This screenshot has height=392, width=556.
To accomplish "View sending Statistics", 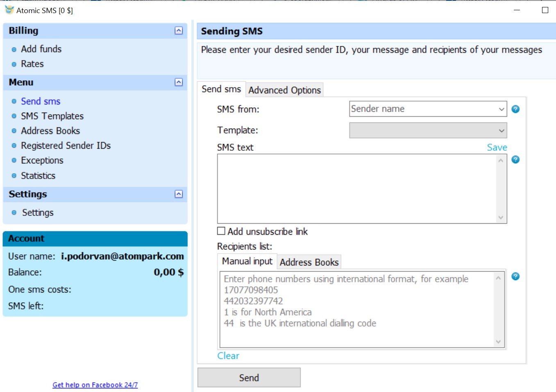I will pyautogui.click(x=38, y=175).
